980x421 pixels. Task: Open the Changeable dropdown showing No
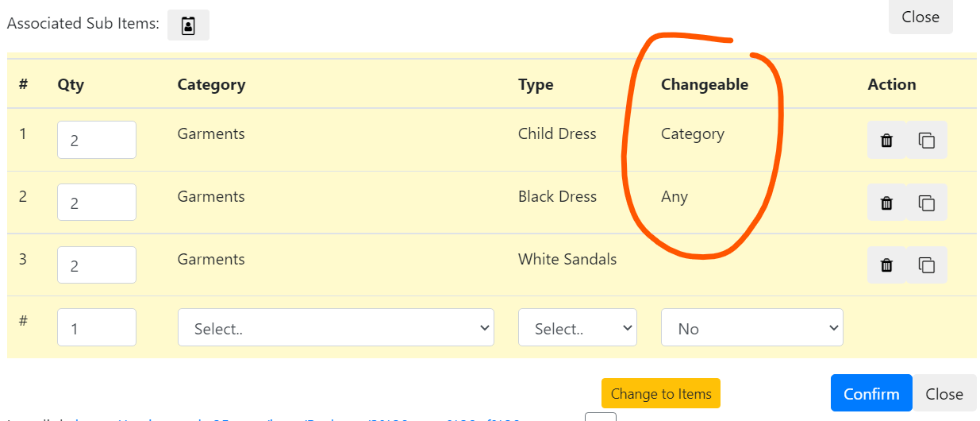752,328
